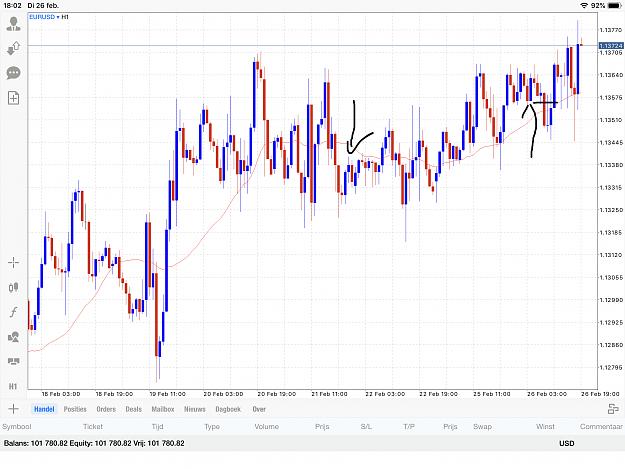Sort by Commentaar column header
The height and width of the screenshot is (469, 625).
[x=601, y=427]
